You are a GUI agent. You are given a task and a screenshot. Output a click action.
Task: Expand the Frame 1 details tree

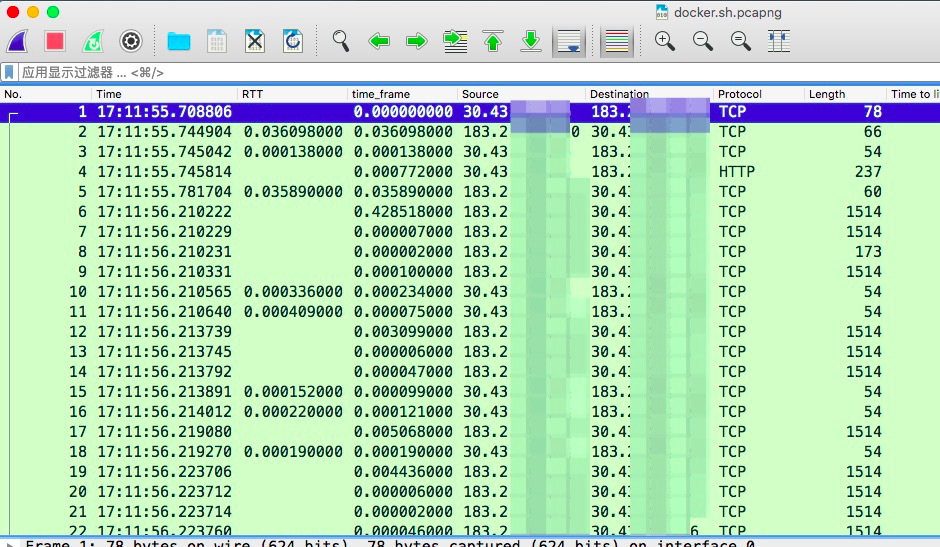10,543
